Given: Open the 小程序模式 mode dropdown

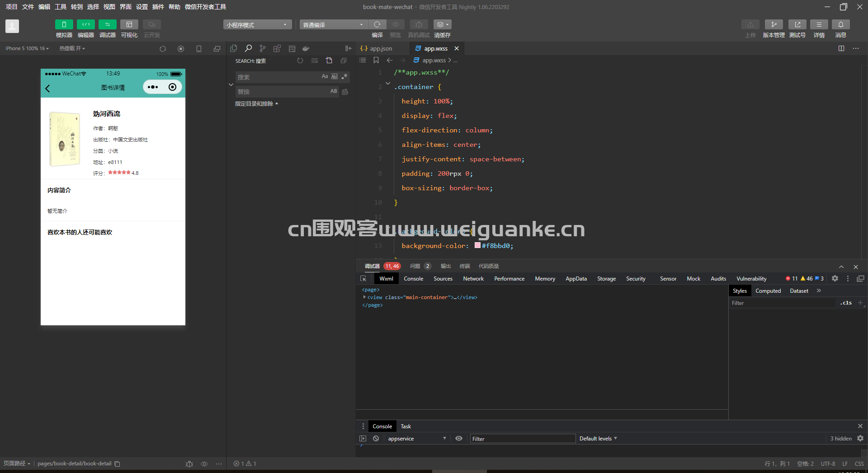Looking at the screenshot, I should 257,24.
